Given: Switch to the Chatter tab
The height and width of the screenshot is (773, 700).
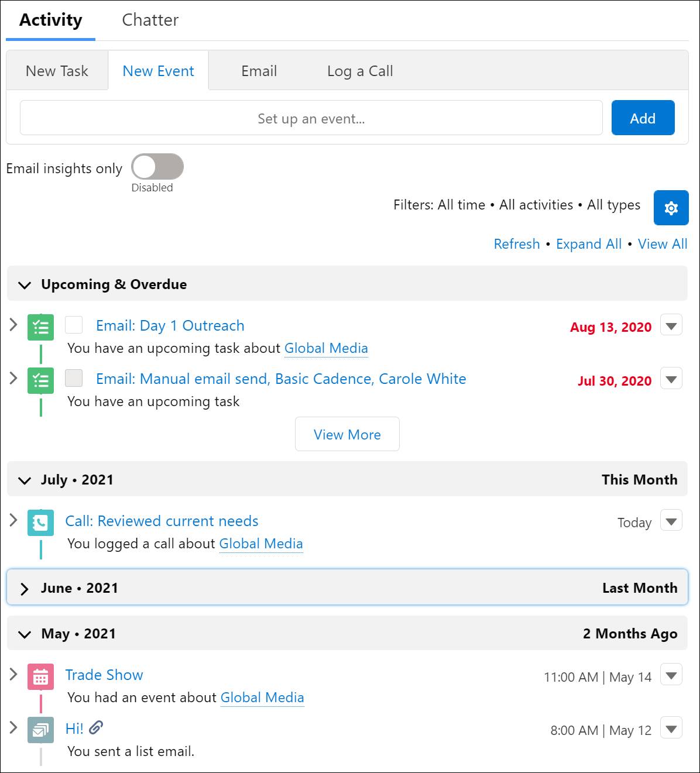Looking at the screenshot, I should [x=150, y=20].
